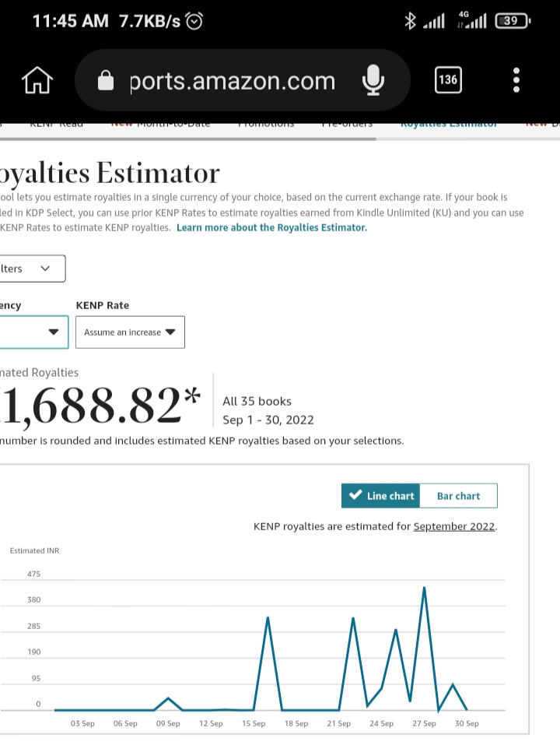Tap the browser home icon

(37, 80)
